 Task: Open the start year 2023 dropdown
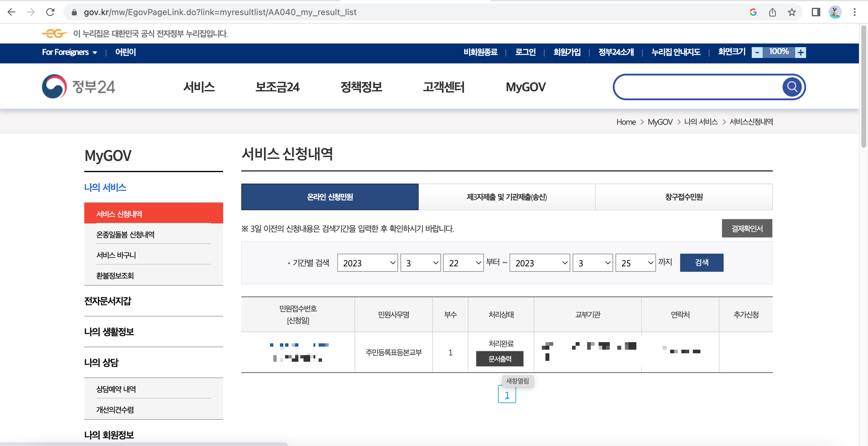click(x=367, y=263)
